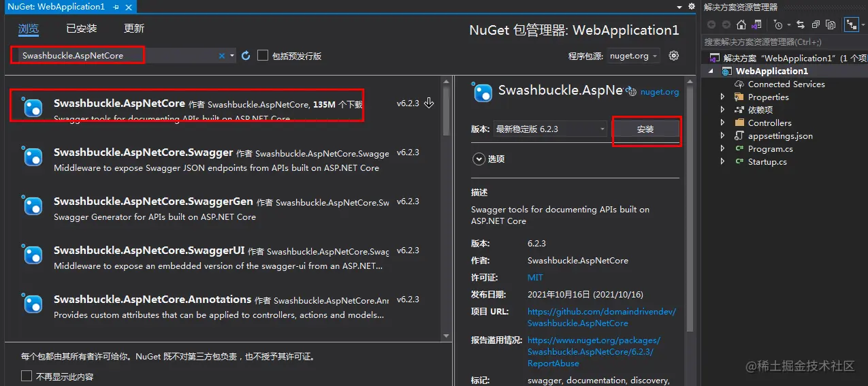Close the NuGet: WebApplication1 tab

(x=129, y=6)
